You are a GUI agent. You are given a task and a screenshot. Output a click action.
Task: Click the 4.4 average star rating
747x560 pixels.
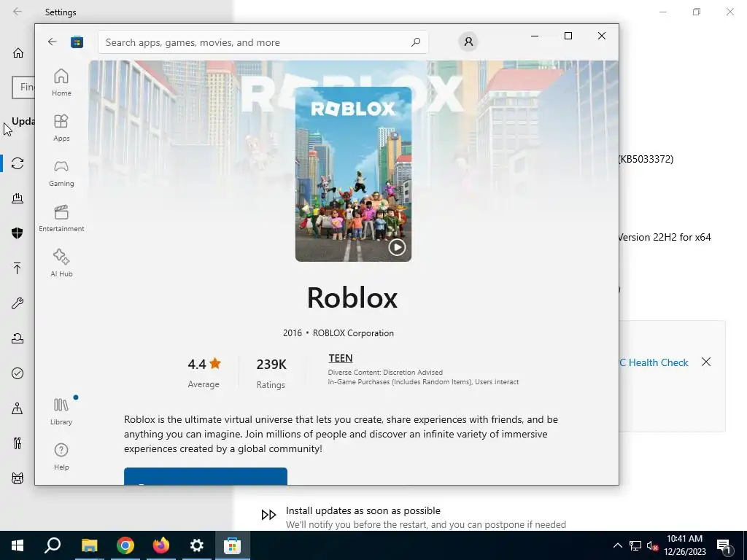pyautogui.click(x=204, y=365)
